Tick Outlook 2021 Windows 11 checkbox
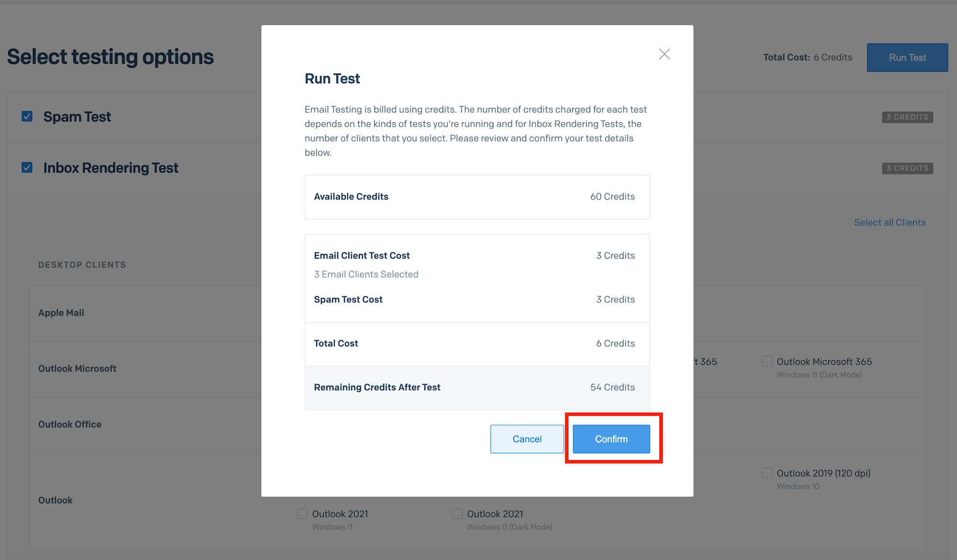The image size is (957, 560). pyautogui.click(x=302, y=514)
